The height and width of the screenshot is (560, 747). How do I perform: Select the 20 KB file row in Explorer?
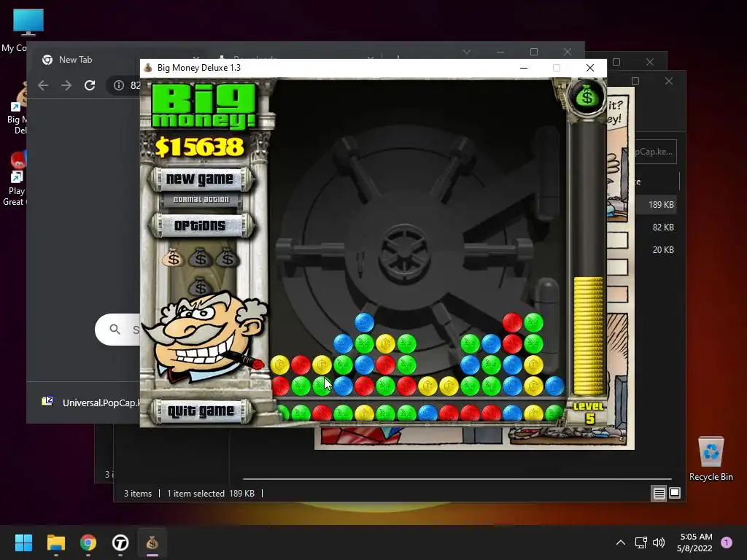(x=656, y=249)
